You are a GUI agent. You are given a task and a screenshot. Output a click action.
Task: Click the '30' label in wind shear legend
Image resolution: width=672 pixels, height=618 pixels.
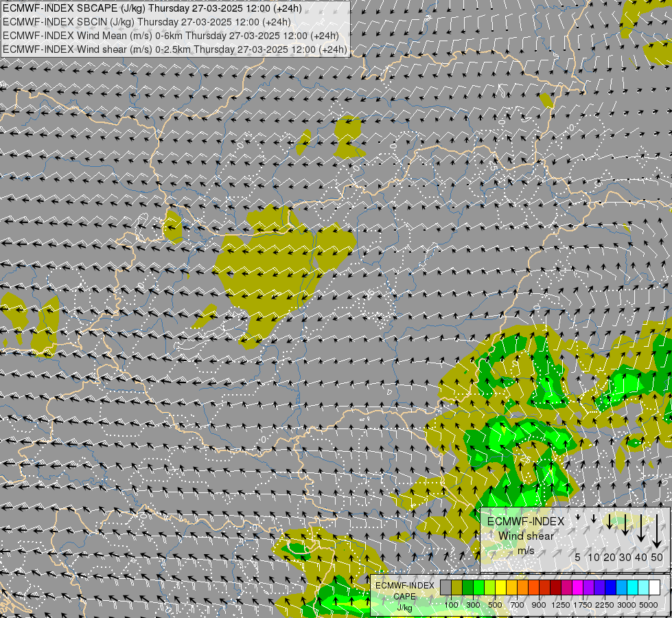pyautogui.click(x=625, y=557)
